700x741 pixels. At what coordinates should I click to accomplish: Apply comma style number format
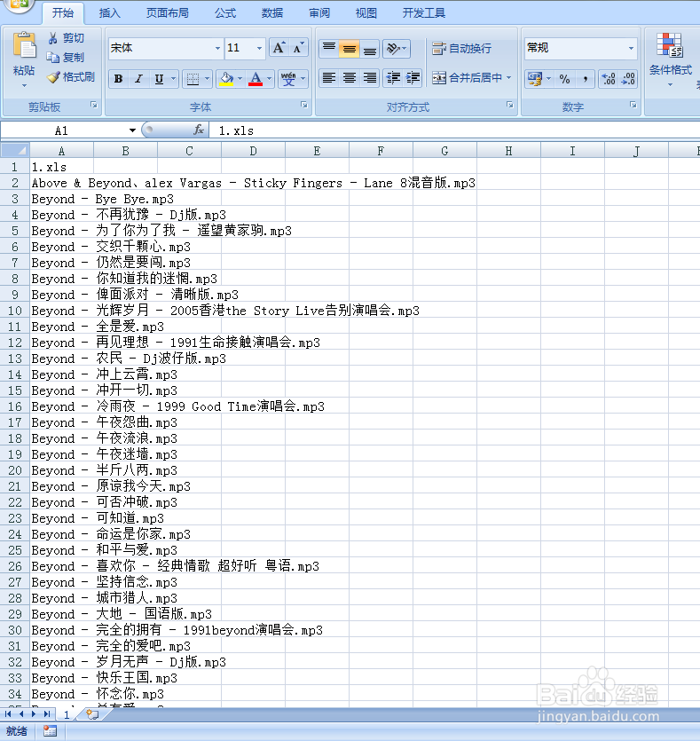tap(586, 79)
